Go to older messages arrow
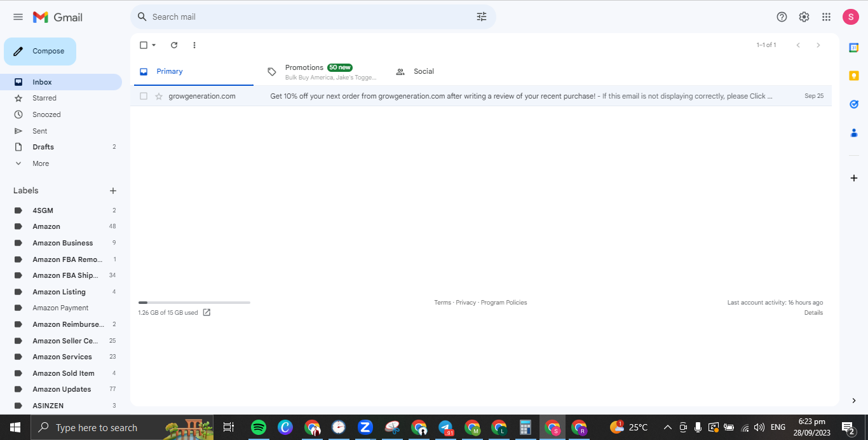The width and height of the screenshot is (868, 440). 818,45
